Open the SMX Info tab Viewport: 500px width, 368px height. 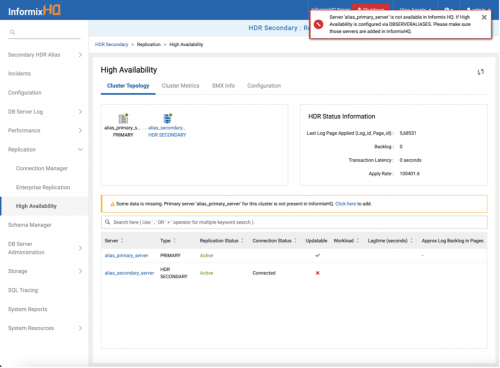[x=223, y=86]
